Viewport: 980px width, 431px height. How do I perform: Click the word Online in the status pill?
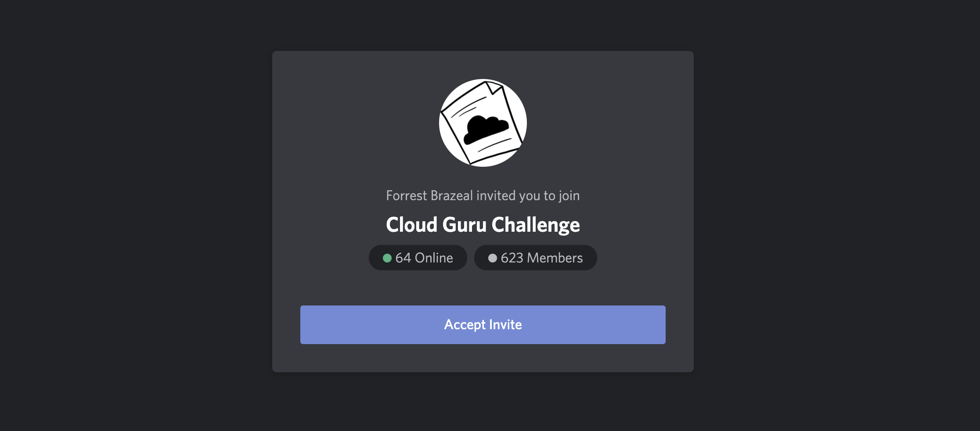coord(434,258)
